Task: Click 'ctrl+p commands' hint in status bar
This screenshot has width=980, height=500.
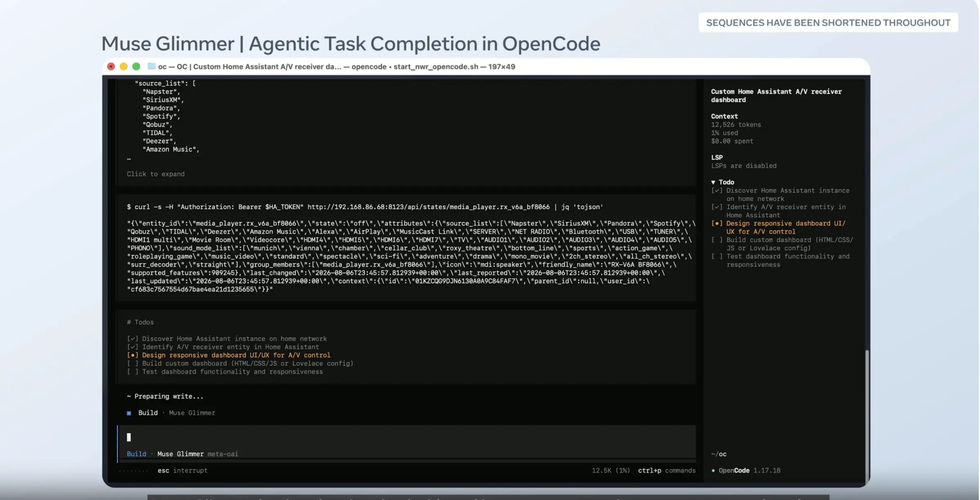Action: (x=667, y=471)
